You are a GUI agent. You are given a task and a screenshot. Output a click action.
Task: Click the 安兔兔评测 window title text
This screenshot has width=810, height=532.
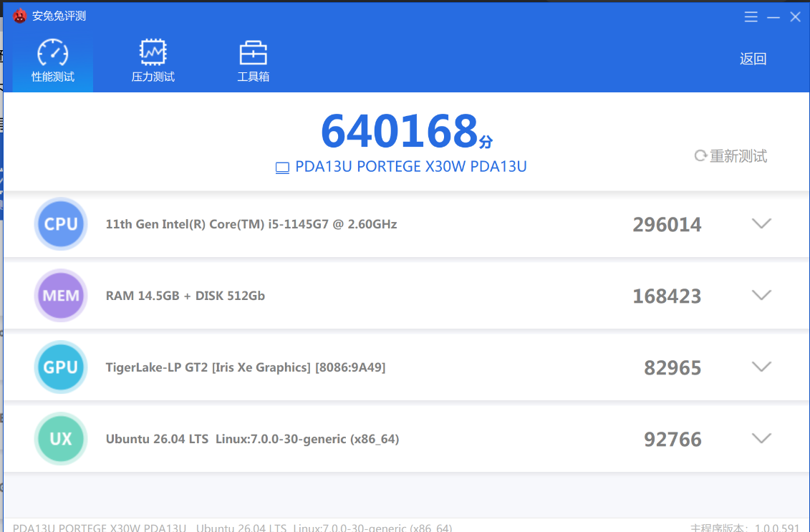59,16
